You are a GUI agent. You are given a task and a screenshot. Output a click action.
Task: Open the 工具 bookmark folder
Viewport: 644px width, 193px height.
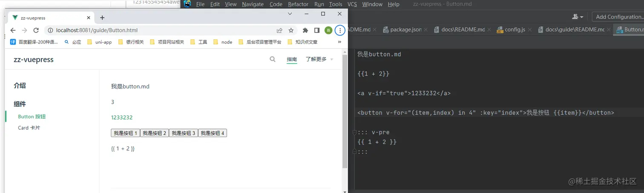(x=199, y=42)
